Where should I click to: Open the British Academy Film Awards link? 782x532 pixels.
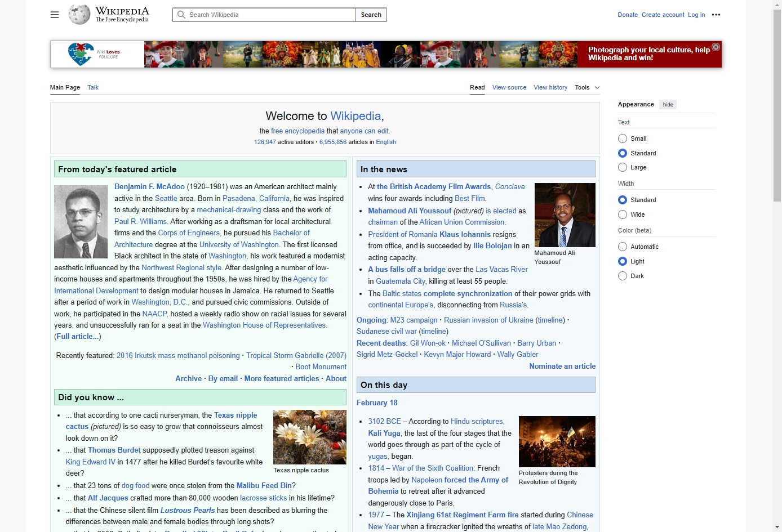tap(434, 187)
